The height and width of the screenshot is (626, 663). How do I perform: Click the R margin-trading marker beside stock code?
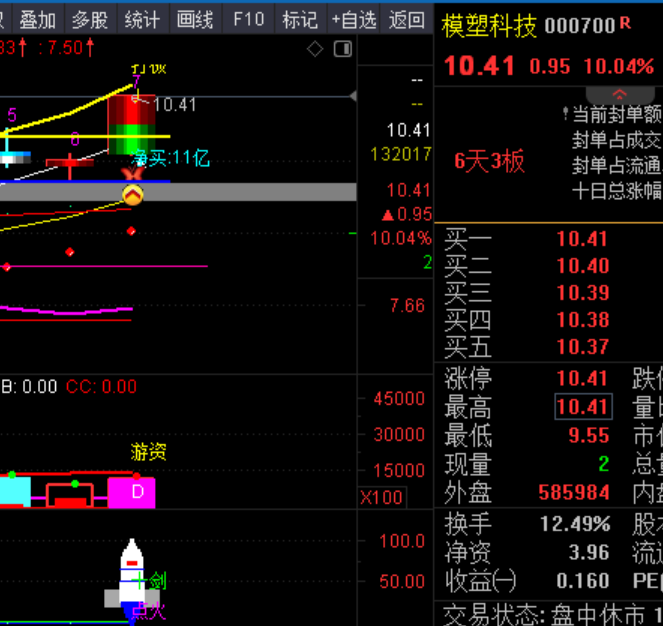click(x=625, y=23)
